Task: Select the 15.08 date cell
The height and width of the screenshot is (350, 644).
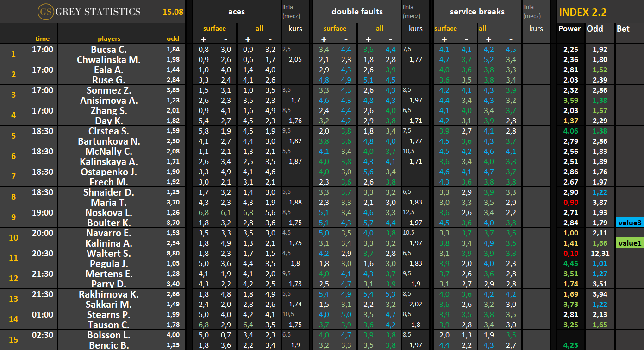Action: (173, 12)
